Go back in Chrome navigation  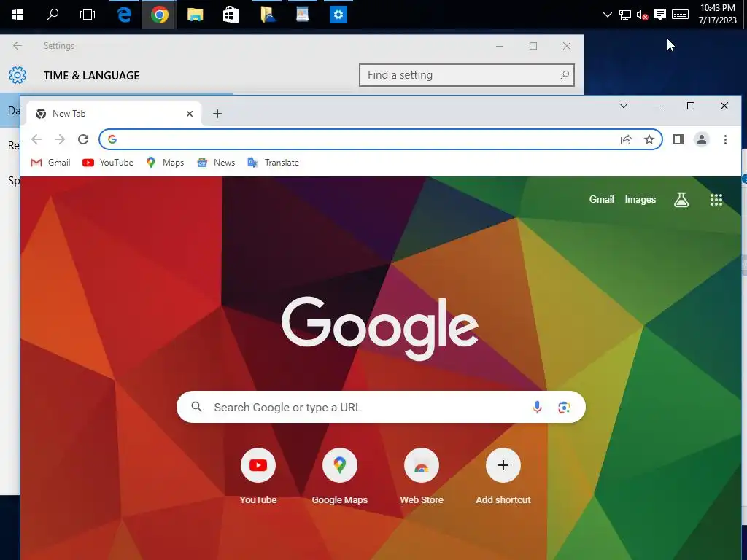coord(36,139)
